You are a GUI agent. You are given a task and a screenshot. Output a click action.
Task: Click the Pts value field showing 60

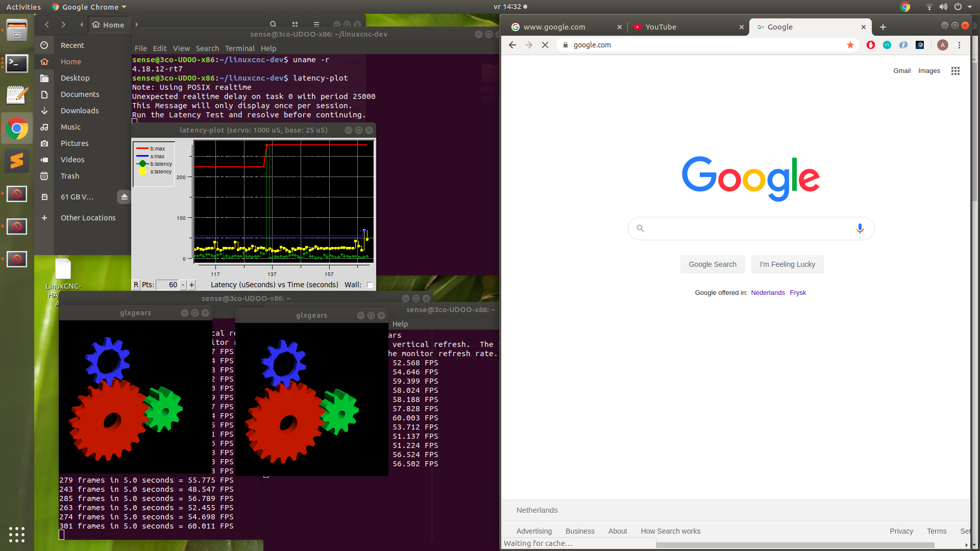167,285
